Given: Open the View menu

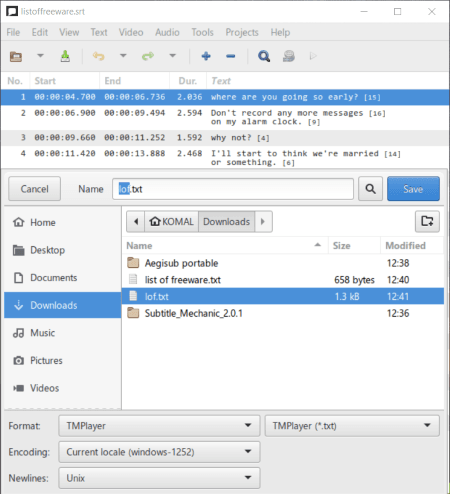Looking at the screenshot, I should (x=69, y=32).
